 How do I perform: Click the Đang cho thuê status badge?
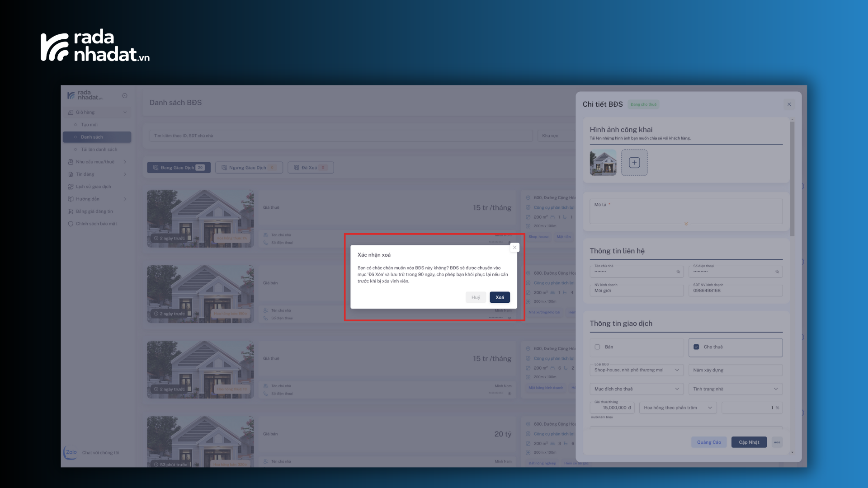(643, 104)
